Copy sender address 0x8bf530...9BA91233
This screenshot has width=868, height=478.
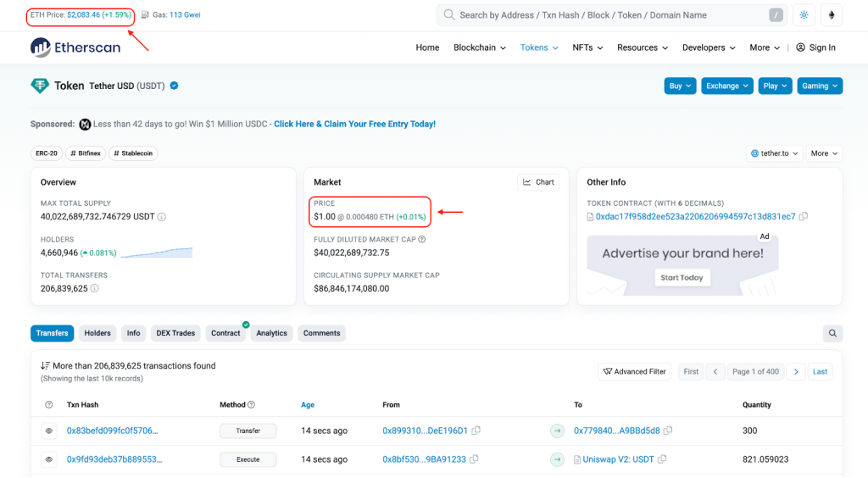pyautogui.click(x=475, y=459)
